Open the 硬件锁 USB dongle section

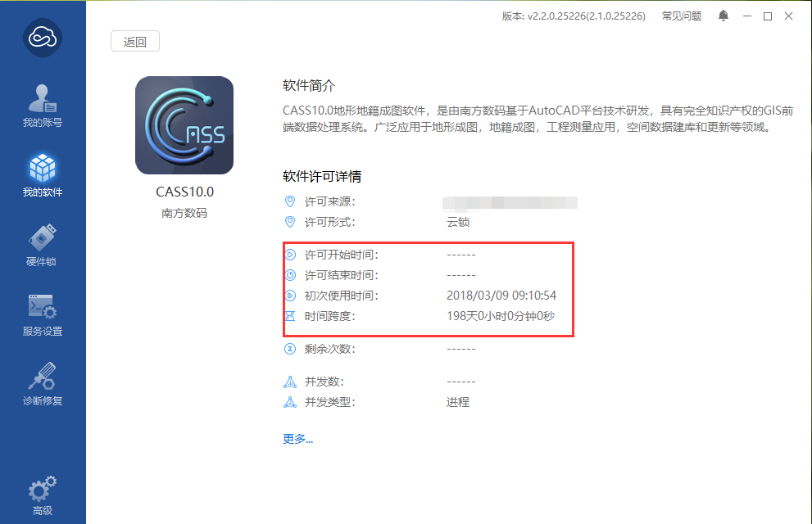(43, 245)
